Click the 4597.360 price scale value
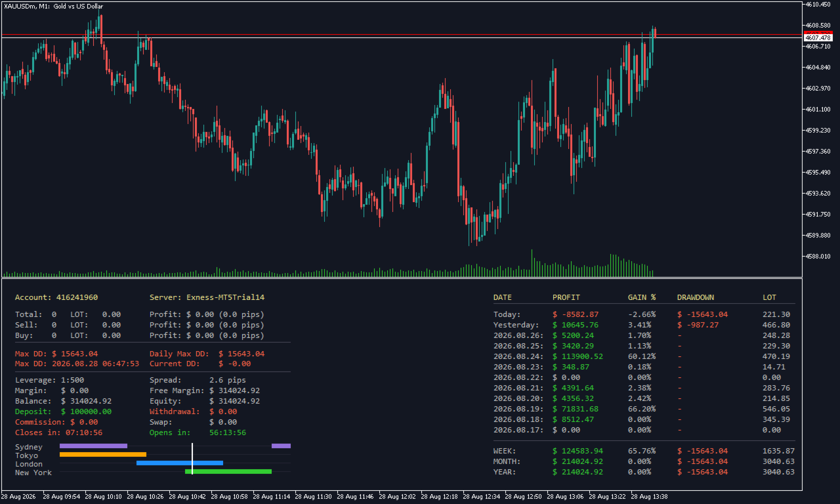 tap(818, 152)
